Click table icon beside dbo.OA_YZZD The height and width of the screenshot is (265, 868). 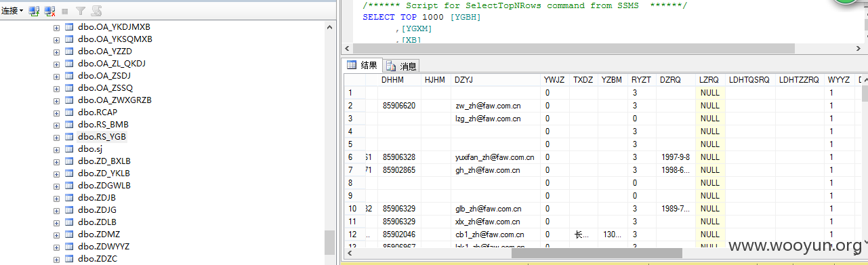click(69, 52)
